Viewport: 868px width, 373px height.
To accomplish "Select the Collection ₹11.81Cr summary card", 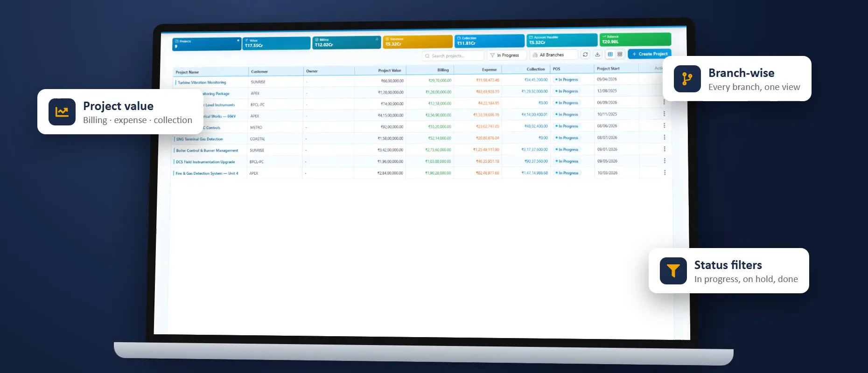I will tap(490, 41).
